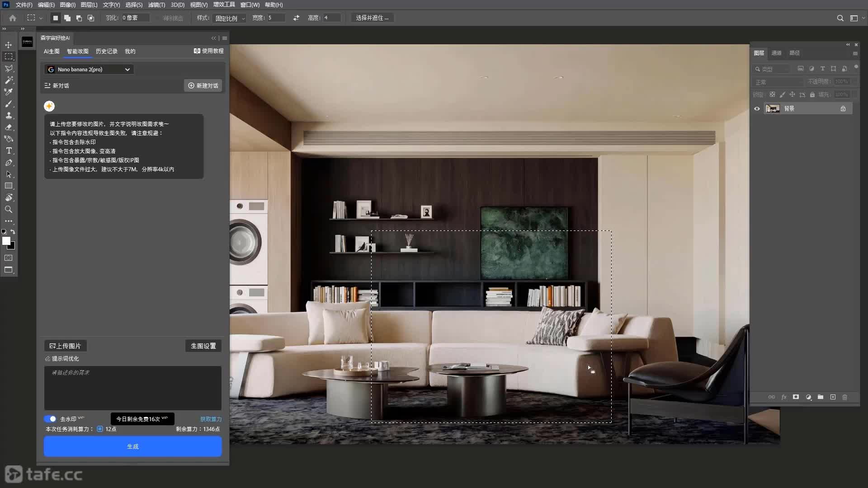Hide the 背景 layer visibility eye
The width and height of the screenshot is (868, 488).
pos(757,108)
